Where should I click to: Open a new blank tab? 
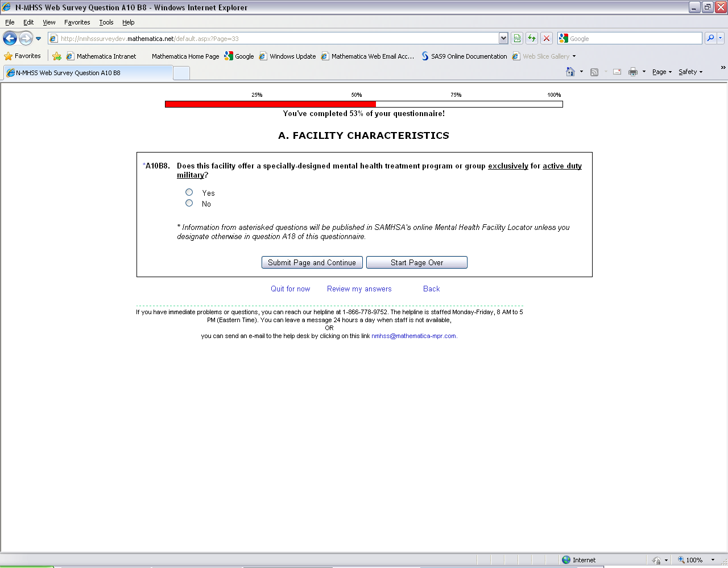coord(181,73)
